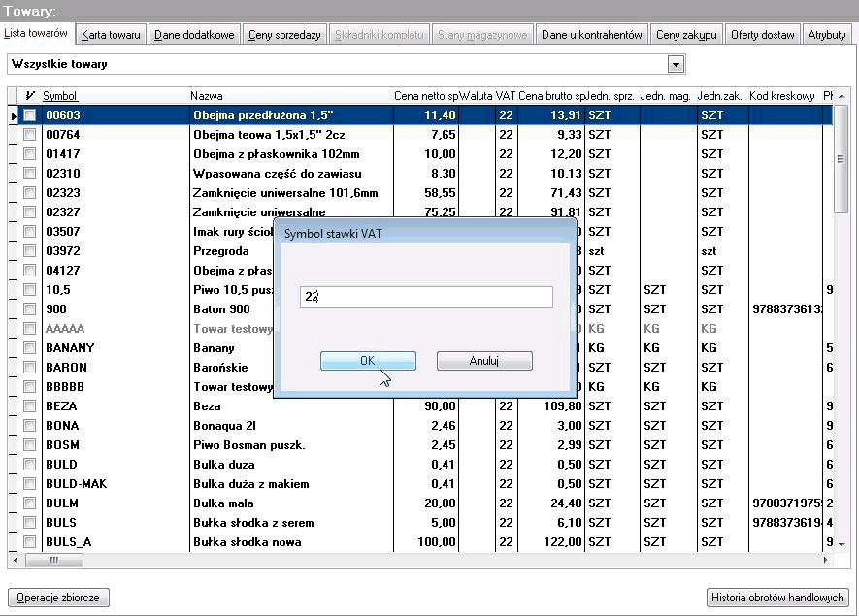Open Operacje zbiorcze
This screenshot has height=616, width=859.
[x=58, y=598]
